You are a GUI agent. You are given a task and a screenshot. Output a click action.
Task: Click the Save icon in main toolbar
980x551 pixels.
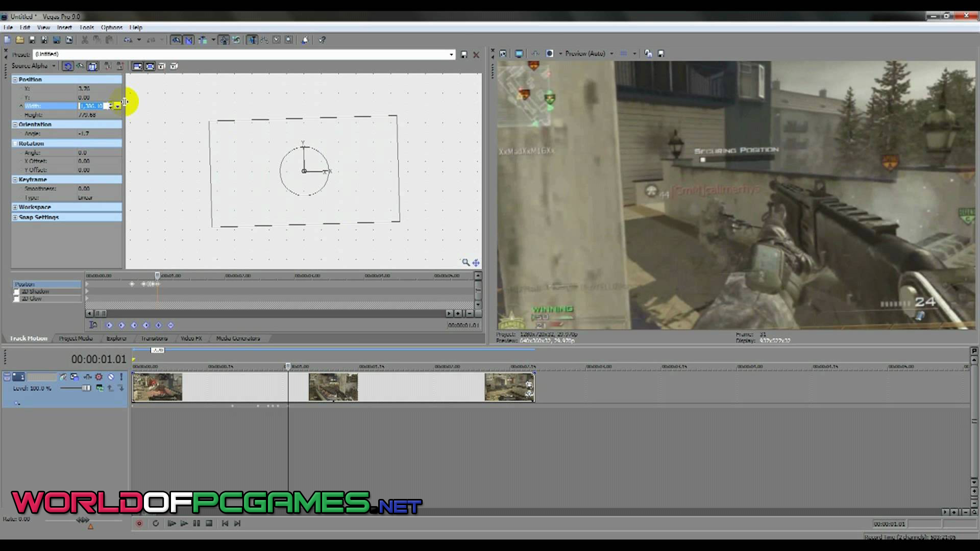[32, 40]
